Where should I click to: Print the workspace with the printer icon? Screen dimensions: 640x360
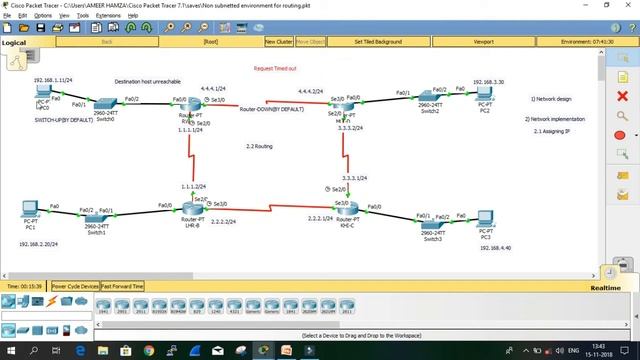pos(58,28)
